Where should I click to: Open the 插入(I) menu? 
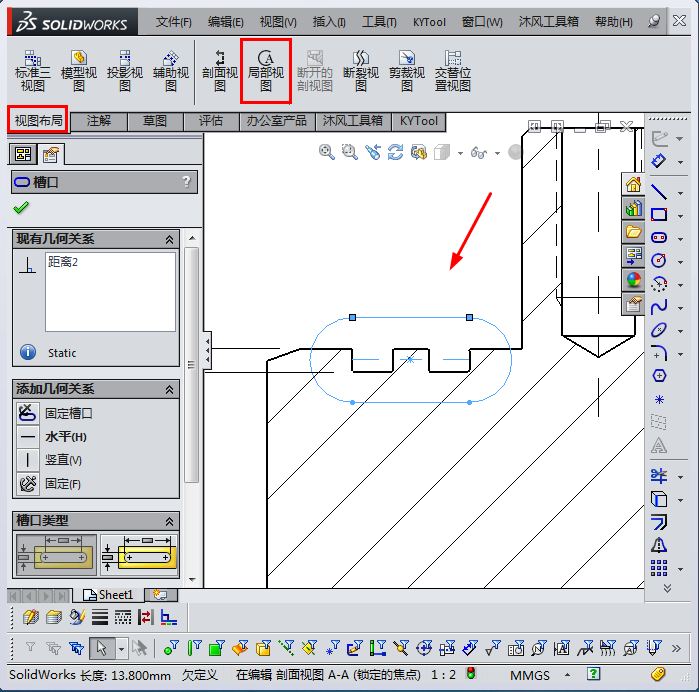(x=329, y=21)
